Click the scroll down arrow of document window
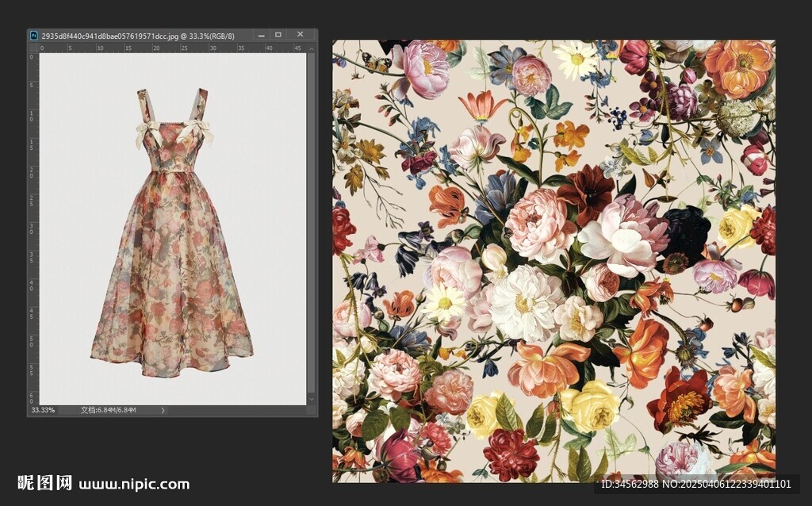Viewport: 812px width, 506px height. (x=312, y=400)
